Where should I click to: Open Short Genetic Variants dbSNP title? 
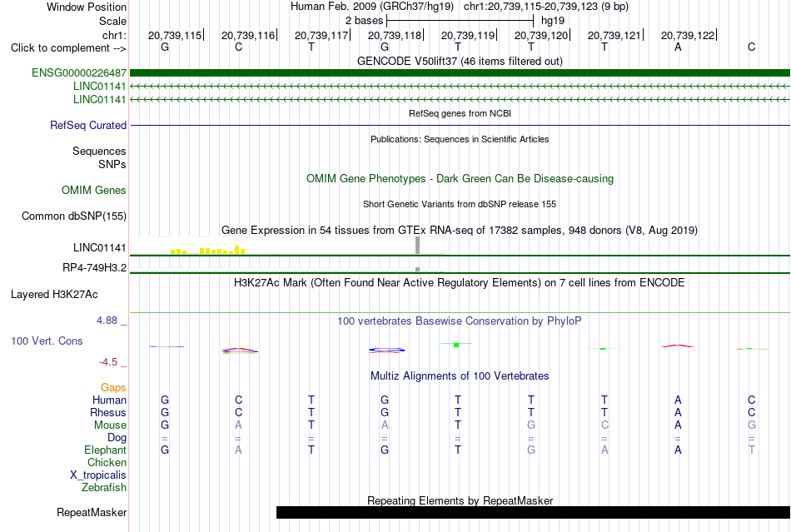click(460, 204)
